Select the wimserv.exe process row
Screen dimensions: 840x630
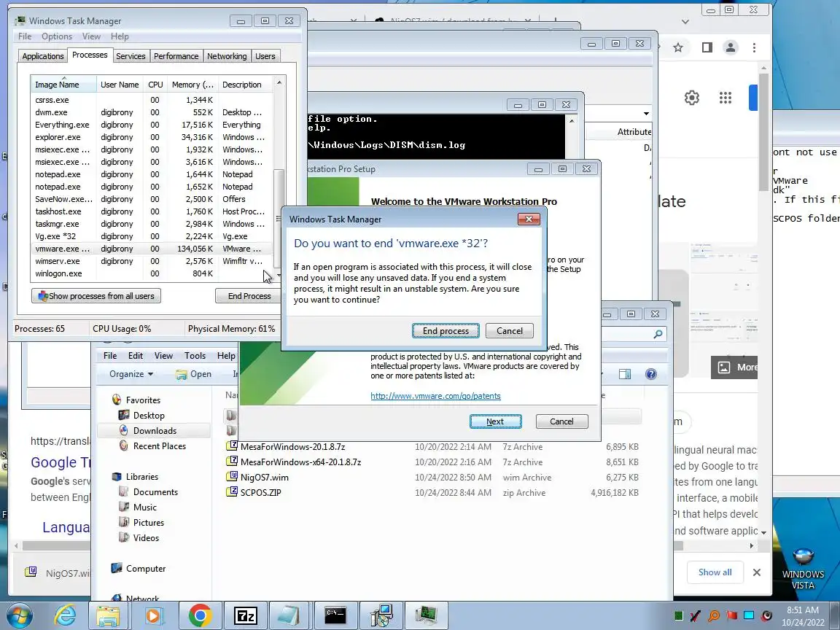[151, 261]
